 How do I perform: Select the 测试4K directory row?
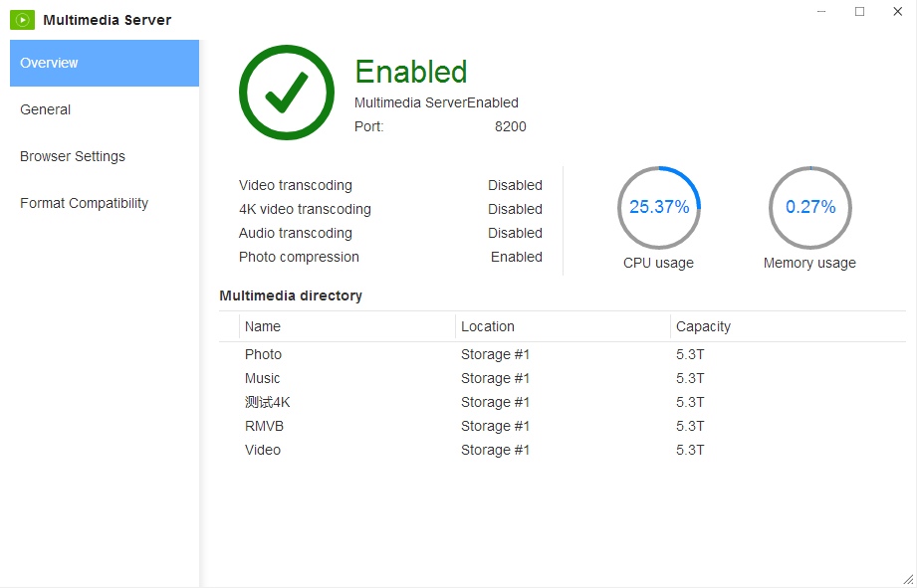tap(267, 402)
